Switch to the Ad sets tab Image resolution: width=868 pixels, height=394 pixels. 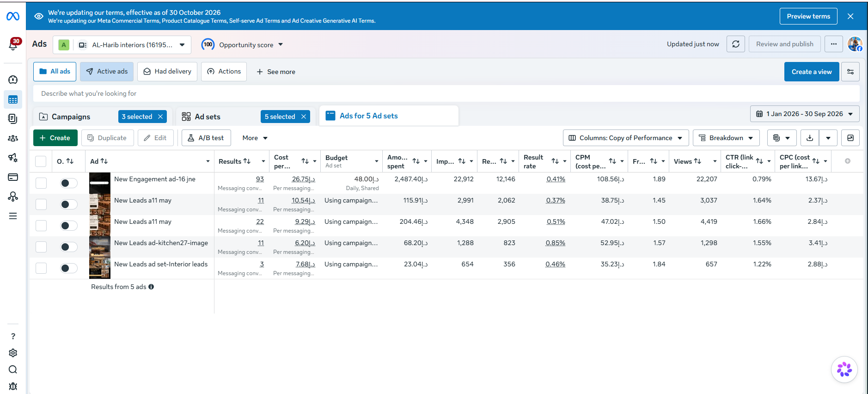click(x=208, y=117)
